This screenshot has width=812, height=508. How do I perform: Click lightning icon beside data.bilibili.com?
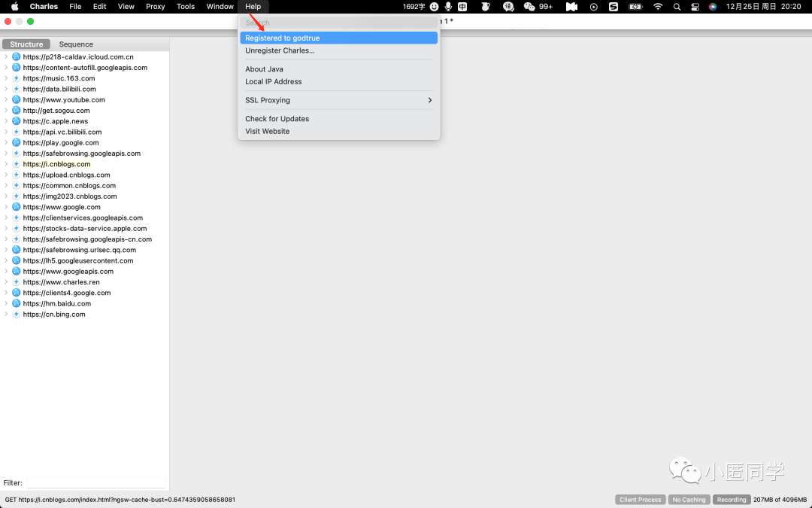(16, 89)
